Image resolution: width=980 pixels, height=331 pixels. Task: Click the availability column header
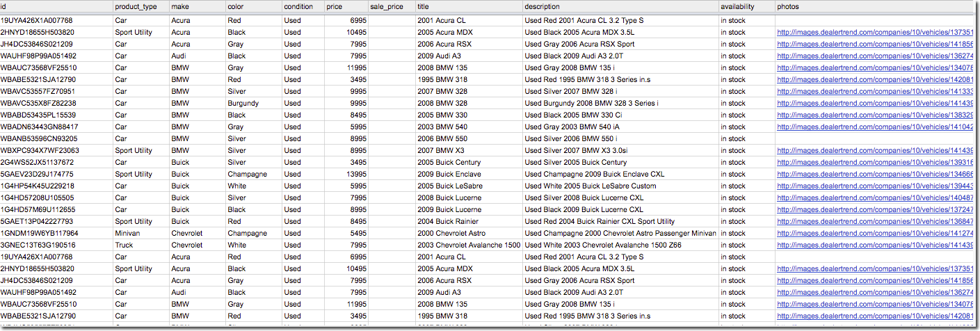tap(746, 6)
